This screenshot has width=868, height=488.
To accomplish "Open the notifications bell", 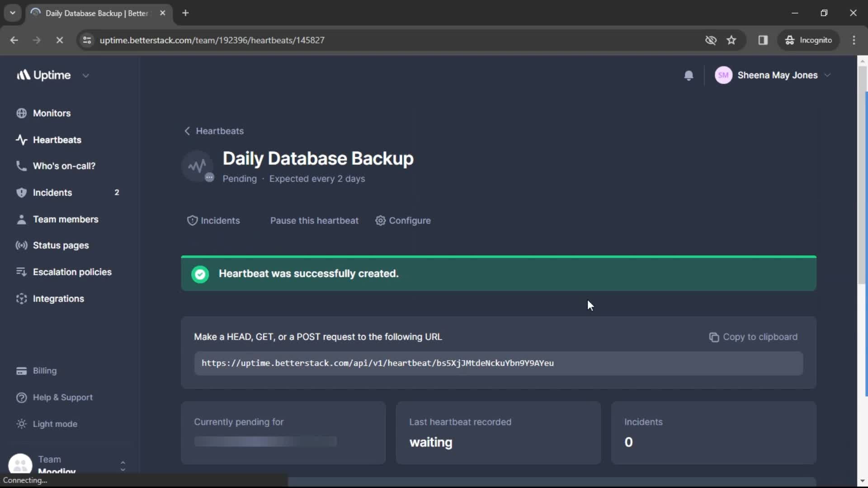I will point(689,75).
